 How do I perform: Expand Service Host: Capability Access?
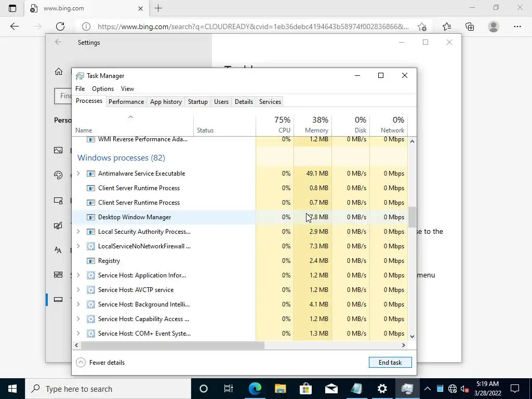[x=78, y=319]
